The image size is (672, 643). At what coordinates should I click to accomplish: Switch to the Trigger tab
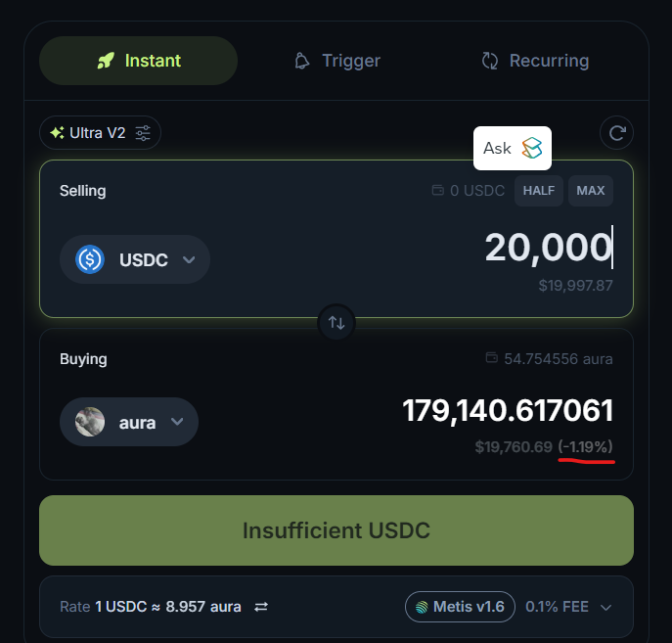point(337,61)
